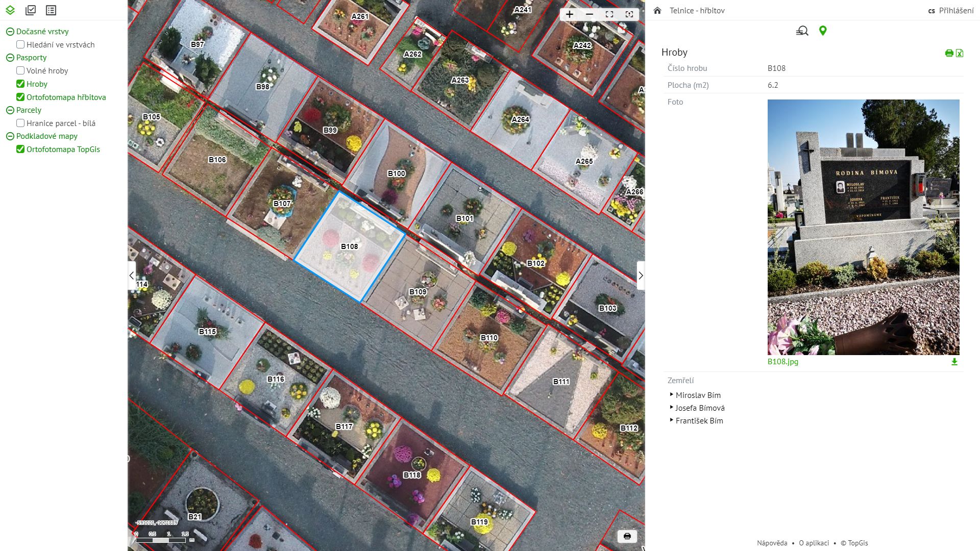Select grave B116 on the map
Screen dimensions: 980x551
click(x=276, y=379)
